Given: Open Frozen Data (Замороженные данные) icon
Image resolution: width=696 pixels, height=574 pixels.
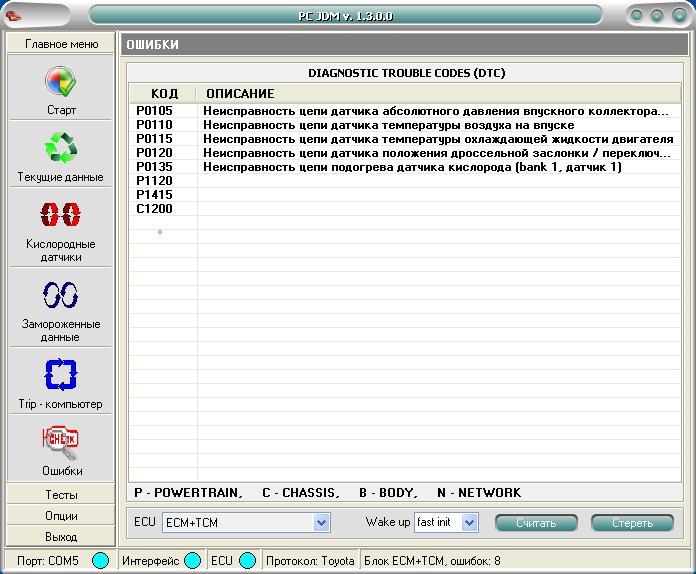Looking at the screenshot, I should (x=61, y=294).
